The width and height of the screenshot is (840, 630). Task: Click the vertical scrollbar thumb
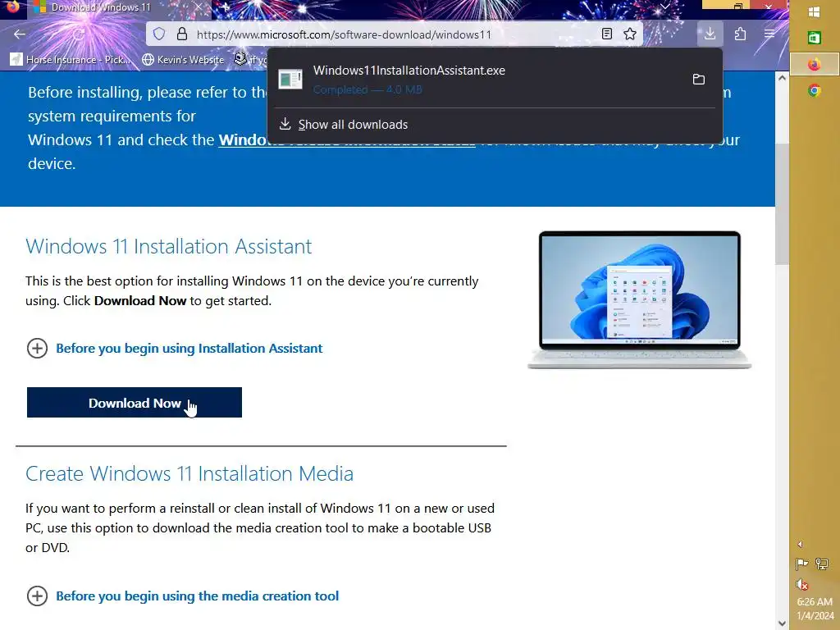[x=782, y=203]
